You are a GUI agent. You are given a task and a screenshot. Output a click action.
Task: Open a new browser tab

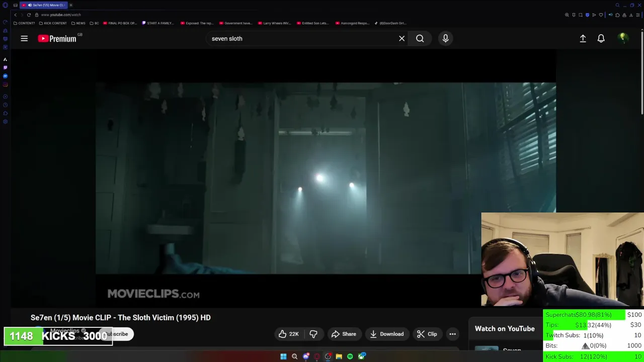click(71, 5)
